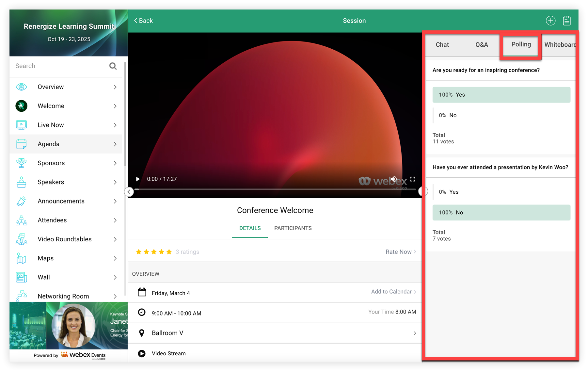Click the Attendees people icon
The width and height of the screenshot is (588, 372).
coord(22,220)
